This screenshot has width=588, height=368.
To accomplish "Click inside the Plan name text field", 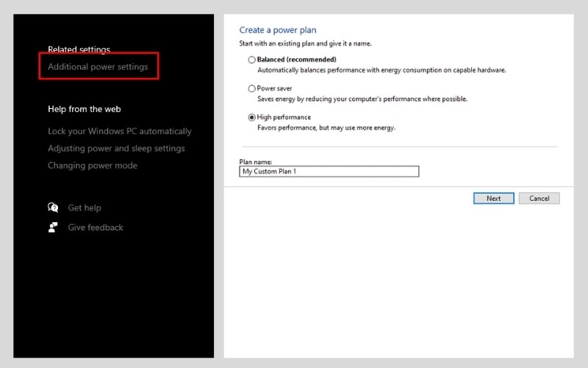I will (x=329, y=171).
